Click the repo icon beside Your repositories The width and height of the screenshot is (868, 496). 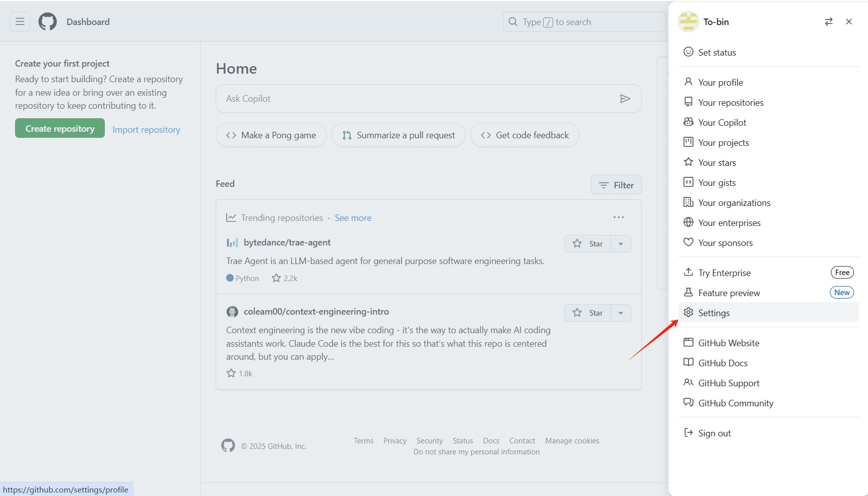[x=688, y=102]
